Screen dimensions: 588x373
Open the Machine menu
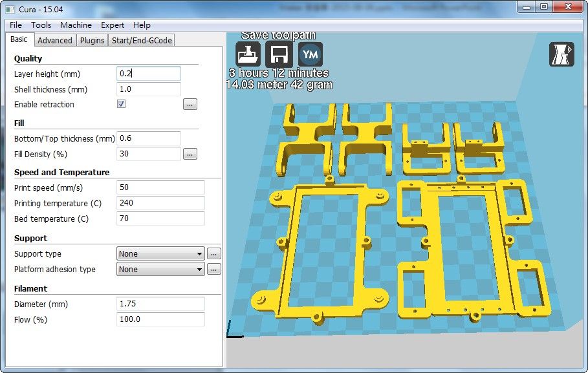[x=76, y=25]
